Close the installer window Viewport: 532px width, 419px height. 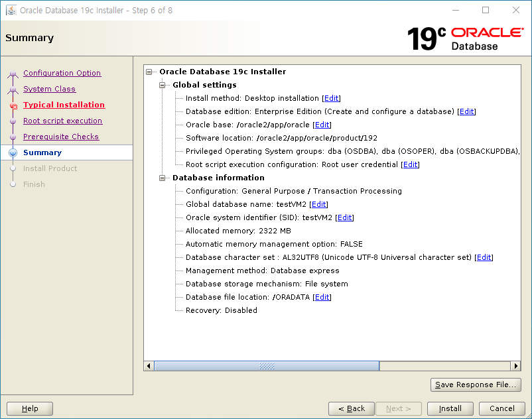(515, 10)
